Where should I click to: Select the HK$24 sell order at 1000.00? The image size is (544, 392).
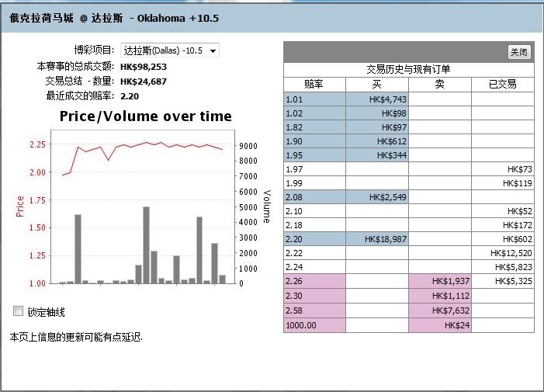pos(440,324)
